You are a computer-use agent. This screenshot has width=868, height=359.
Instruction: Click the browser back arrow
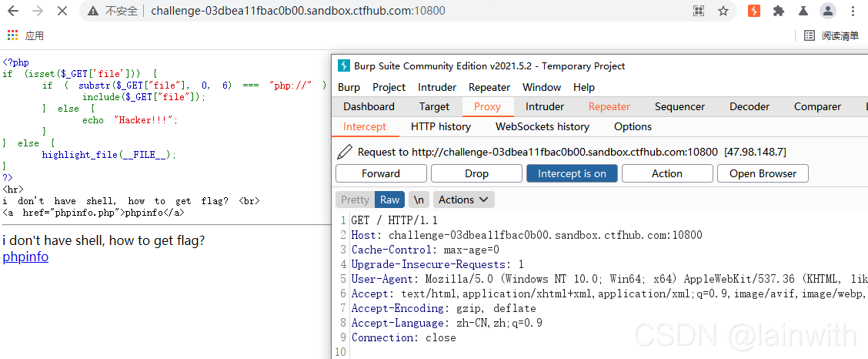[x=12, y=11]
